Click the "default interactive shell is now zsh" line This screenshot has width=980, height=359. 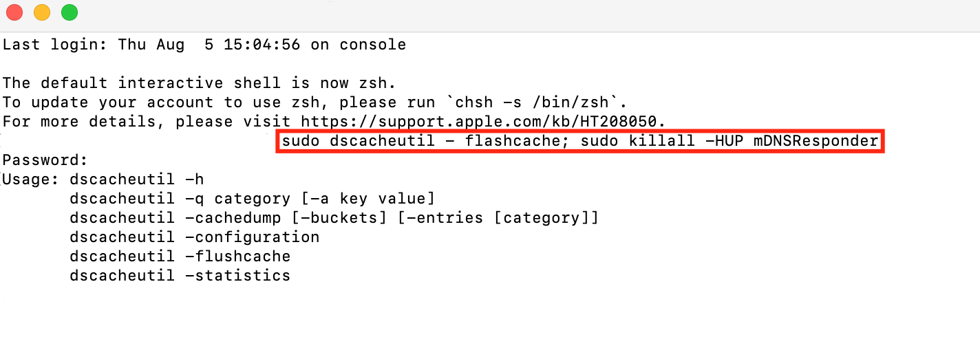(x=200, y=83)
